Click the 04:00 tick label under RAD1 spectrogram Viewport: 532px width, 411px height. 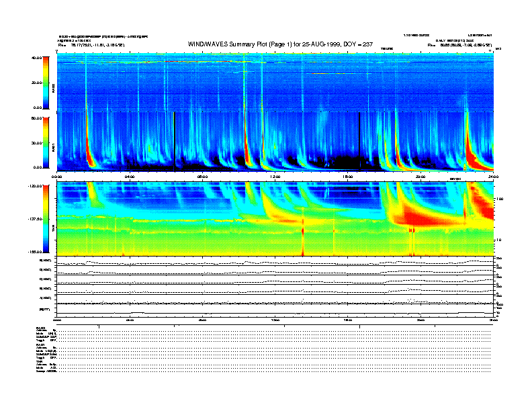[x=130, y=177]
